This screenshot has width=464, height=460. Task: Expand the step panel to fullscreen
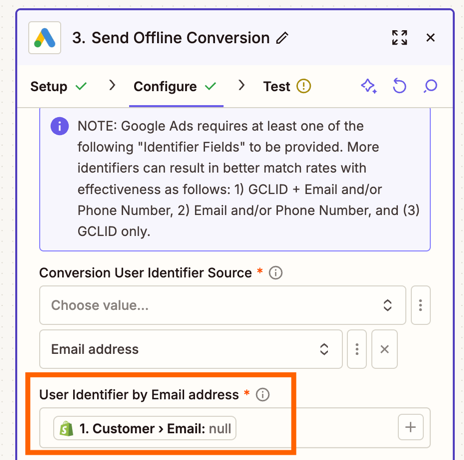[x=399, y=38]
